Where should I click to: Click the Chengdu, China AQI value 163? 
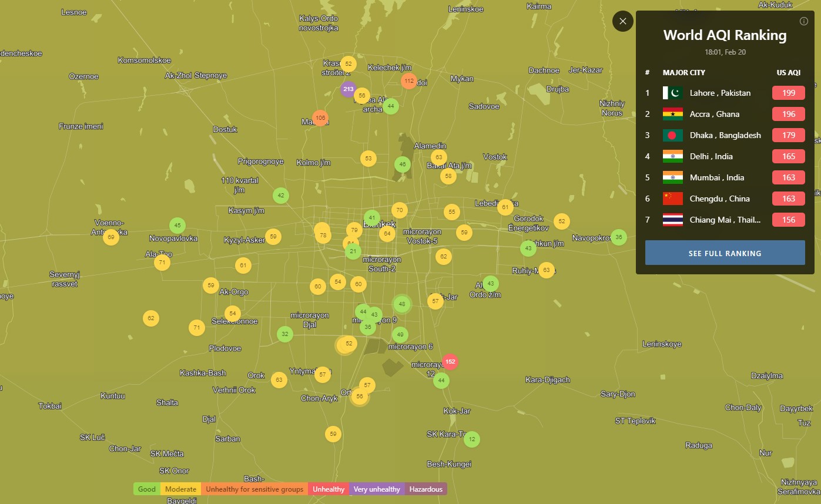[788, 199]
